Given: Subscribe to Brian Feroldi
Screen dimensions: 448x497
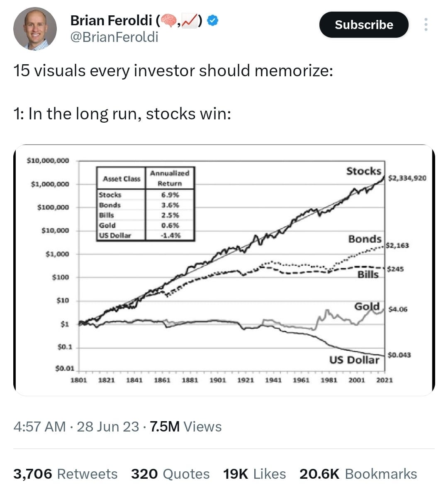Looking at the screenshot, I should (x=364, y=25).
